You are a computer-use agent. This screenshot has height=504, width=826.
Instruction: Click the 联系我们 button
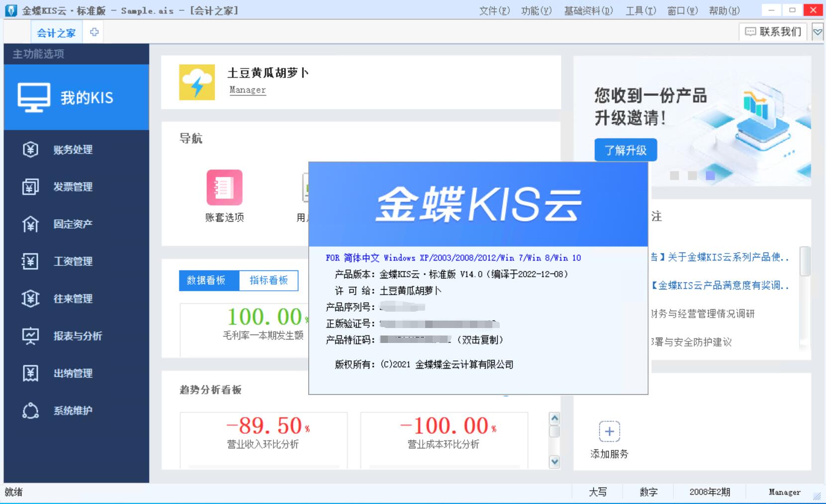(773, 32)
